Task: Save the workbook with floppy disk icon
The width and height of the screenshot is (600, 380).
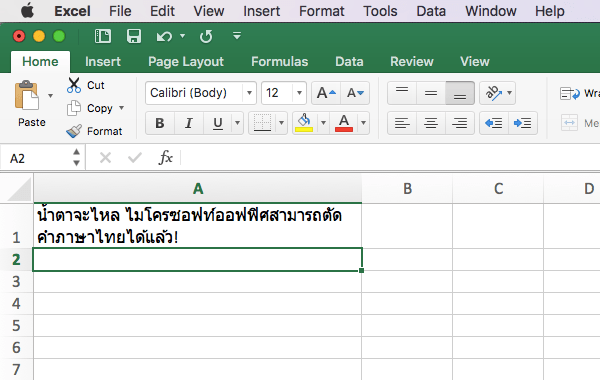Action: [134, 36]
